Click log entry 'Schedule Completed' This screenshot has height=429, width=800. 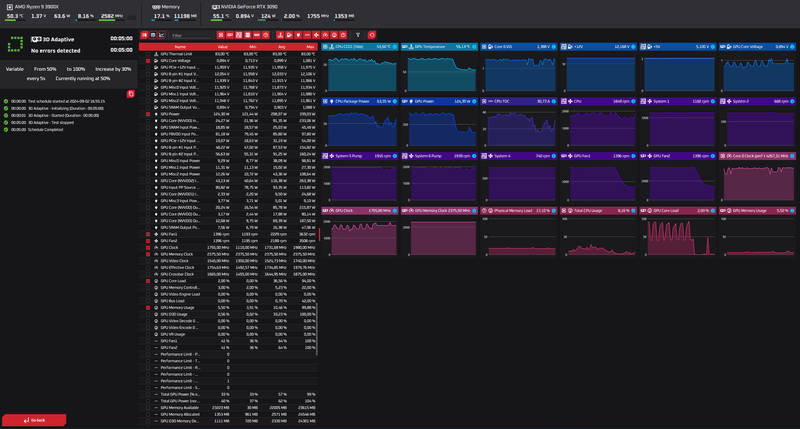coord(45,130)
